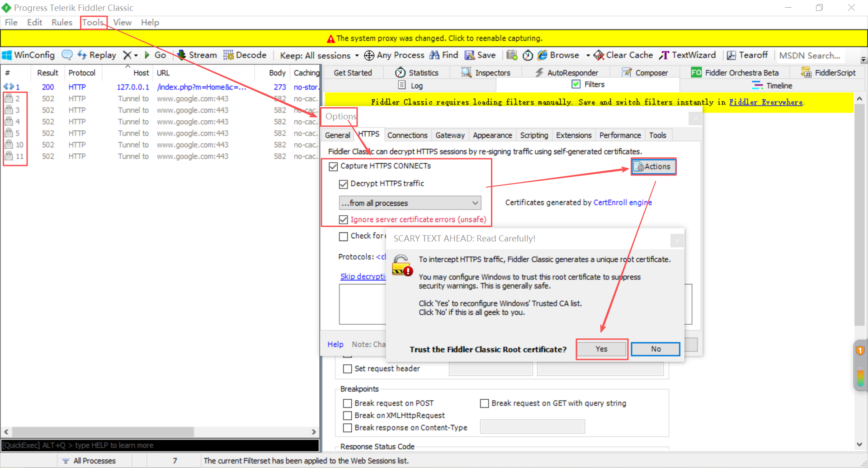Sort sessions by the Protocol column header
The image size is (868, 468).
pos(82,73)
